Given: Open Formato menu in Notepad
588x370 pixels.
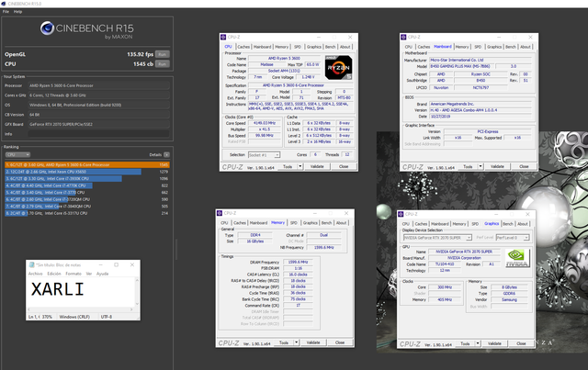Looking at the screenshot, I should (73, 274).
